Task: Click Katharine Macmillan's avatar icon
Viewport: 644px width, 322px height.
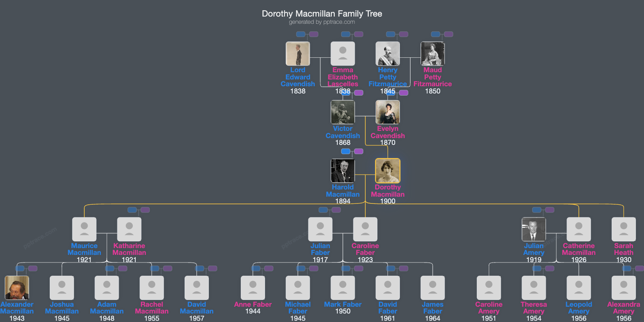Action: pyautogui.click(x=129, y=229)
